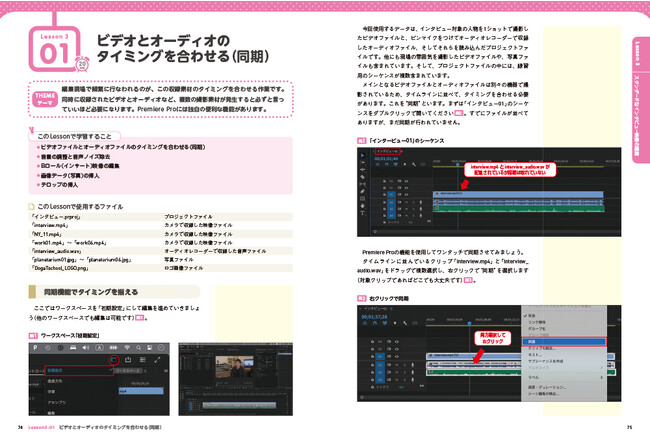Viewport: 650px width, 442px height.
Task: Select アセンブリ workspace in the dropdown list
Action: click(x=57, y=403)
